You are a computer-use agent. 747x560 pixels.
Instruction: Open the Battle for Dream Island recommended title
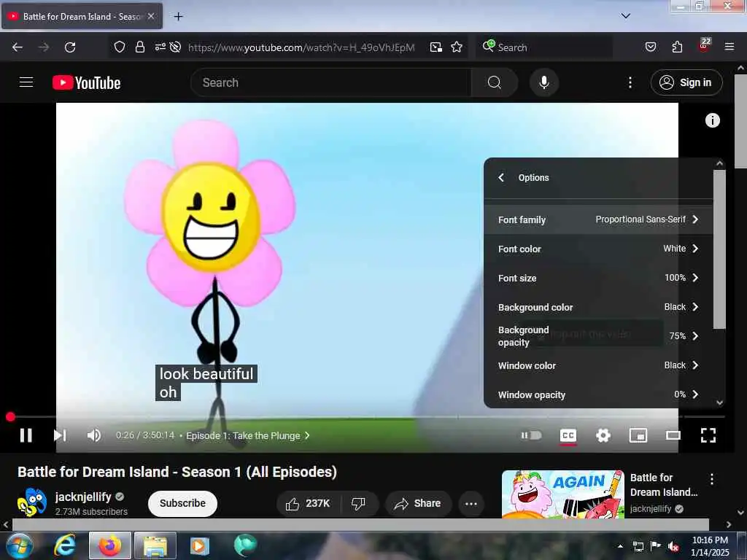[x=664, y=485]
